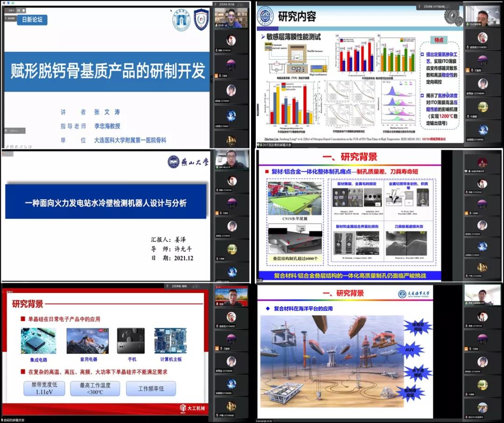Click the presenter line 汇报人：姜泽
This screenshot has height=423, width=504.
(169, 240)
